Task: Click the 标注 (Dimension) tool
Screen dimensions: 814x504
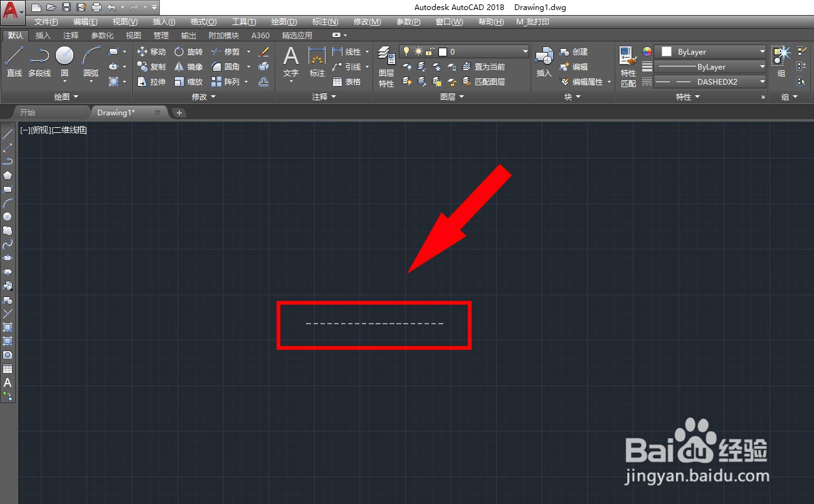Action: point(317,61)
